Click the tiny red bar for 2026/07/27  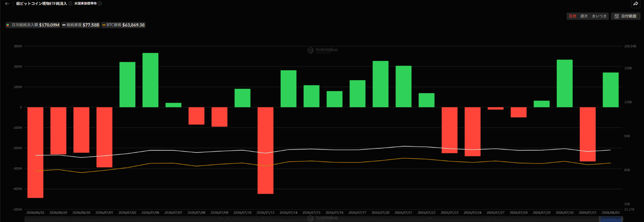coord(495,108)
